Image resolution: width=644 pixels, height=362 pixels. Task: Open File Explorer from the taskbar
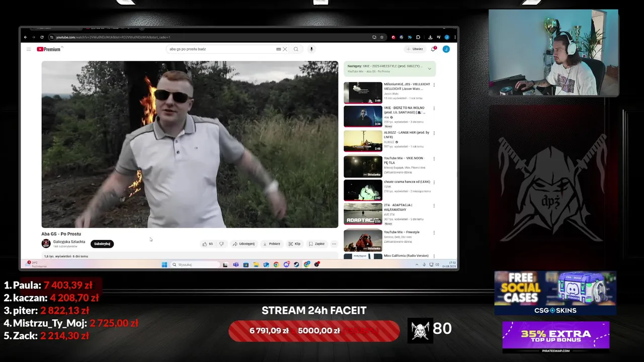click(x=256, y=264)
